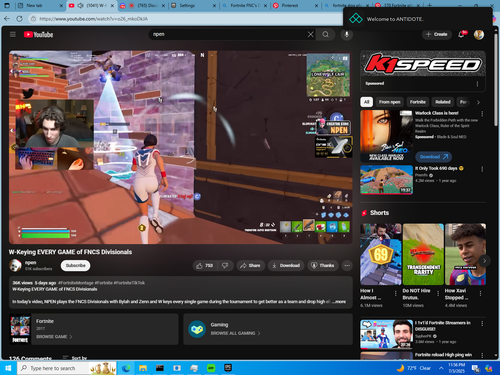
Task: Download the video
Action: point(286,265)
